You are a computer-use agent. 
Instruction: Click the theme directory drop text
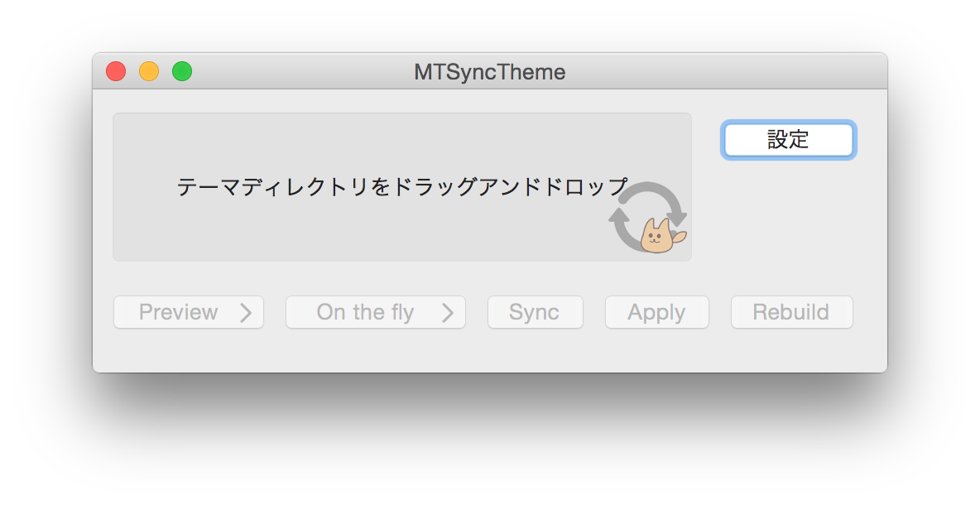click(402, 187)
